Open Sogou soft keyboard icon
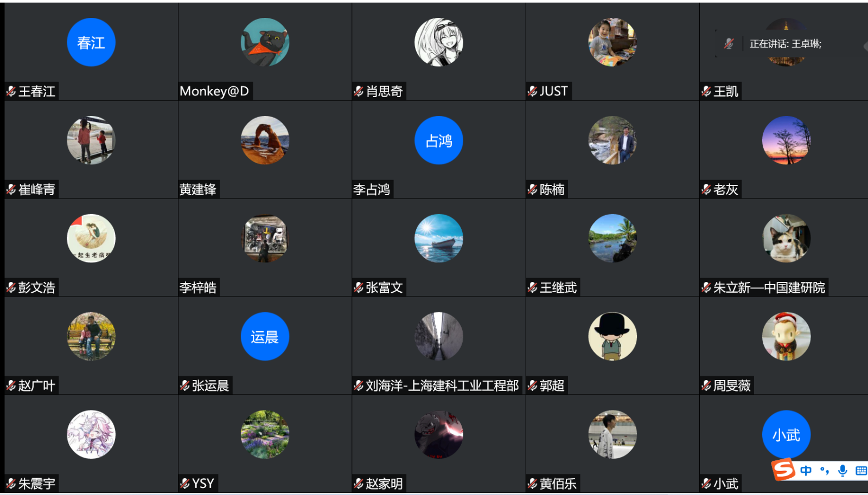Image resolution: width=868 pixels, height=495 pixels. point(861,471)
